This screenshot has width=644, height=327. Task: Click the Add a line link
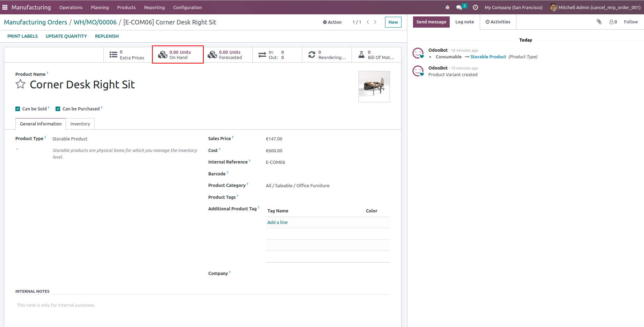point(277,223)
